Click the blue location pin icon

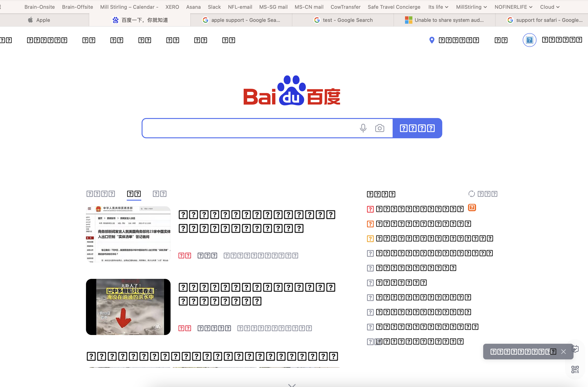point(432,40)
